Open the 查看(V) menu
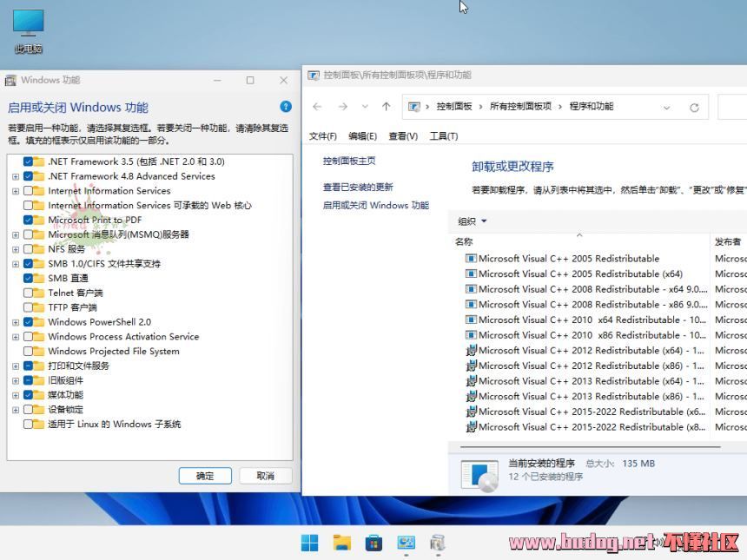Image resolution: width=747 pixels, height=560 pixels. point(402,135)
